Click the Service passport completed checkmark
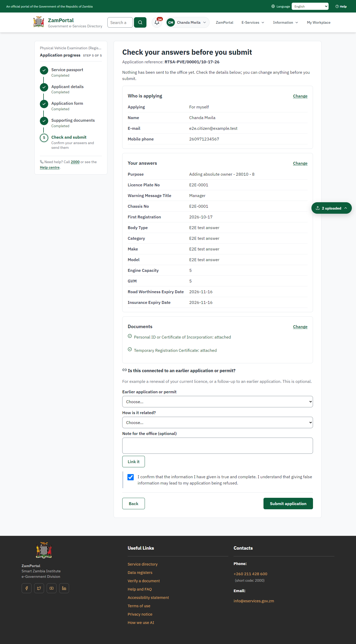356x644 pixels. pos(44,70)
